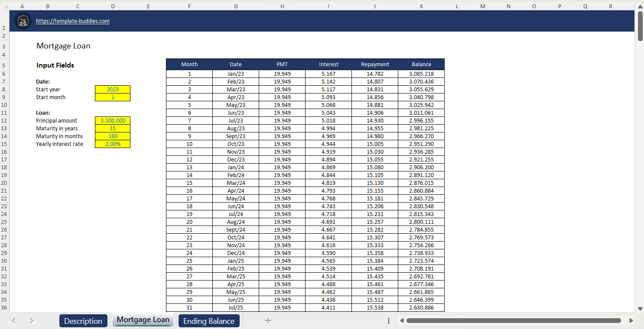Select column header G
Screen dimensions: 644x329
[x=236, y=6]
